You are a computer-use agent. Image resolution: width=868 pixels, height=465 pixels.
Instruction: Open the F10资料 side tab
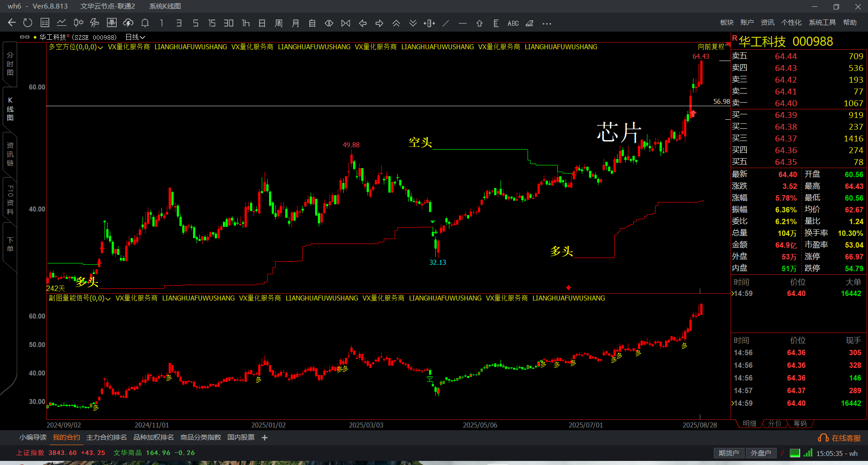10,200
